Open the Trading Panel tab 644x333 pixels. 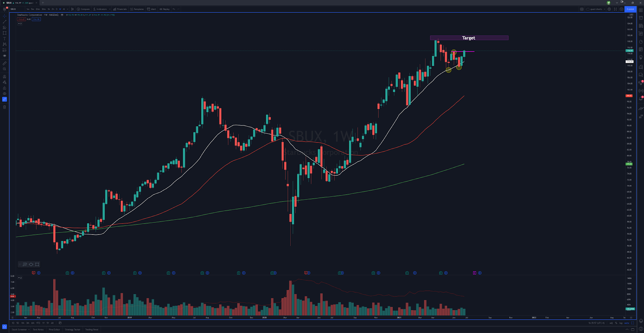pos(92,329)
